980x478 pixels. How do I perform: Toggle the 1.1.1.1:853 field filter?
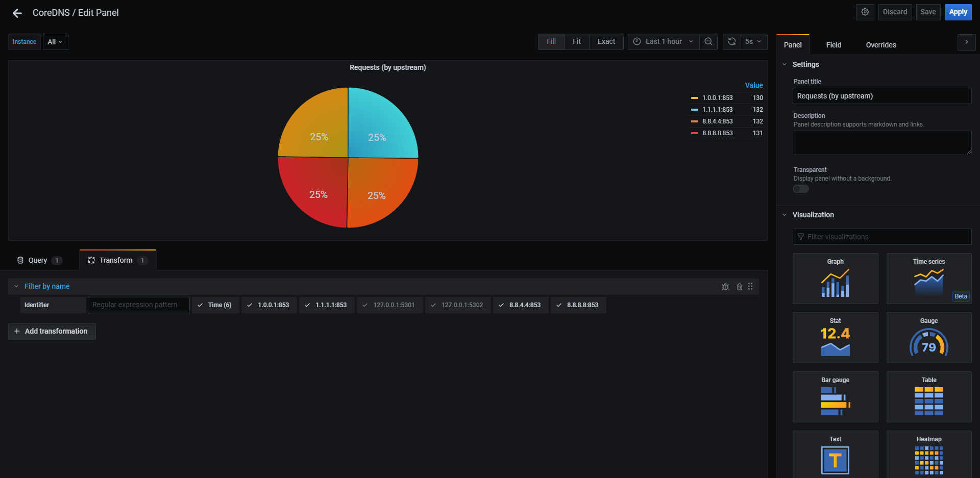(x=327, y=305)
